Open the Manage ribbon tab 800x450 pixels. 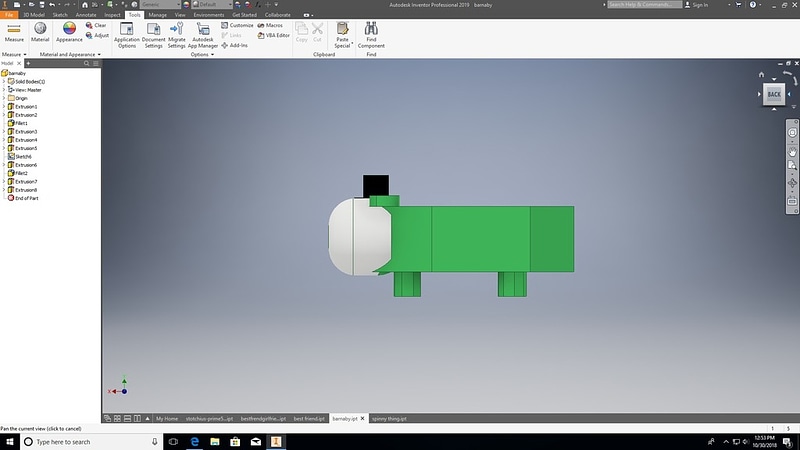click(x=157, y=15)
